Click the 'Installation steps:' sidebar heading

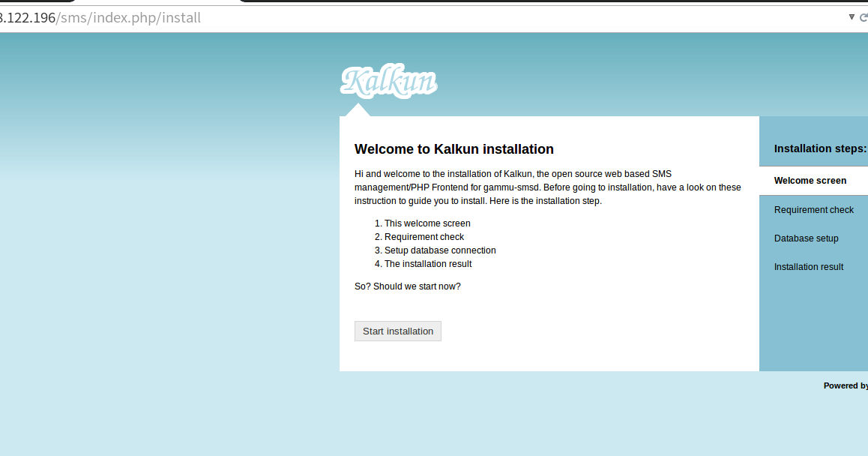pyautogui.click(x=820, y=148)
